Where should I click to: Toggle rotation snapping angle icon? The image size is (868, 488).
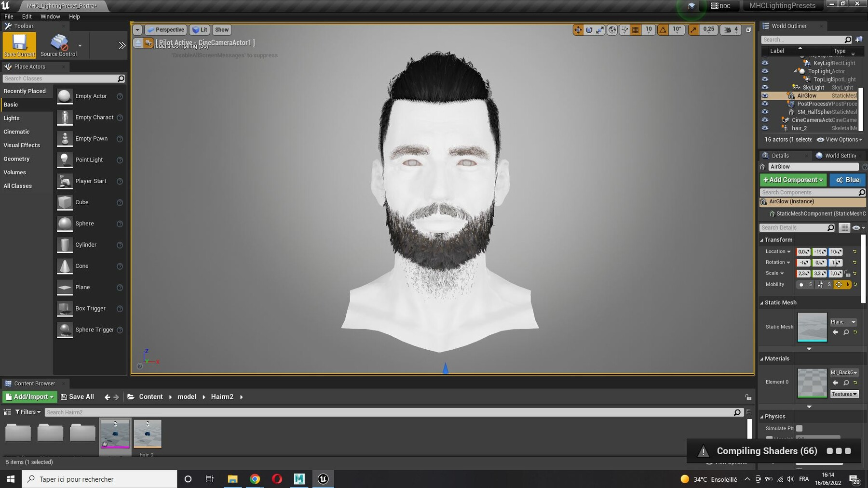pos(663,30)
